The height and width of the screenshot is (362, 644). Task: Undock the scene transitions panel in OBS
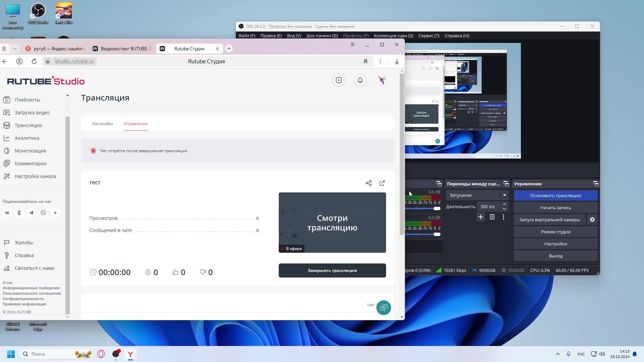(506, 184)
